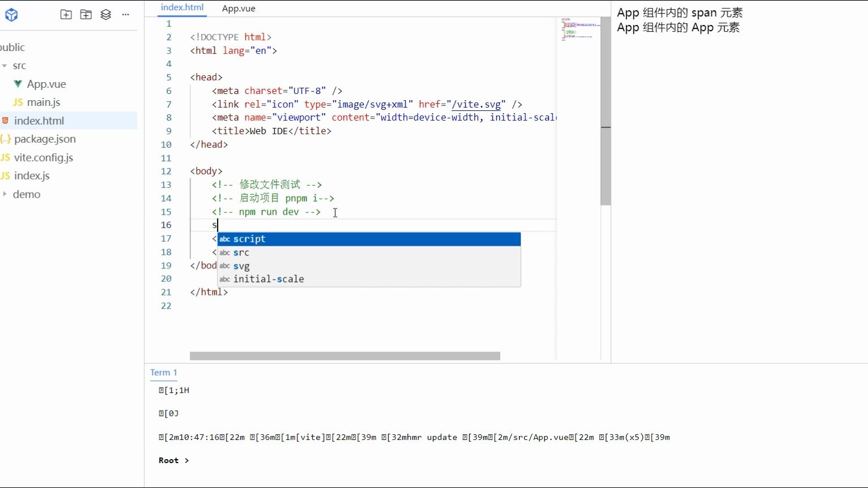Switch to the App.vue editor tab

pos(239,8)
